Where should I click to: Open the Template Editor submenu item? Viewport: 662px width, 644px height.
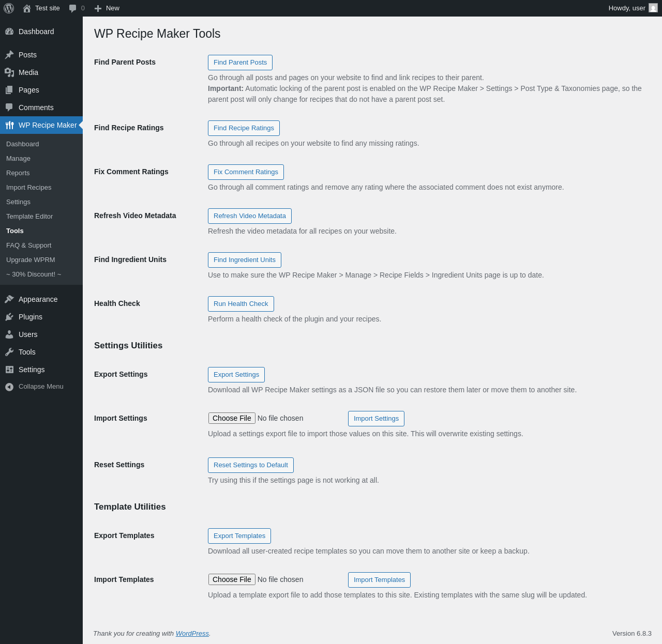pyautogui.click(x=29, y=217)
